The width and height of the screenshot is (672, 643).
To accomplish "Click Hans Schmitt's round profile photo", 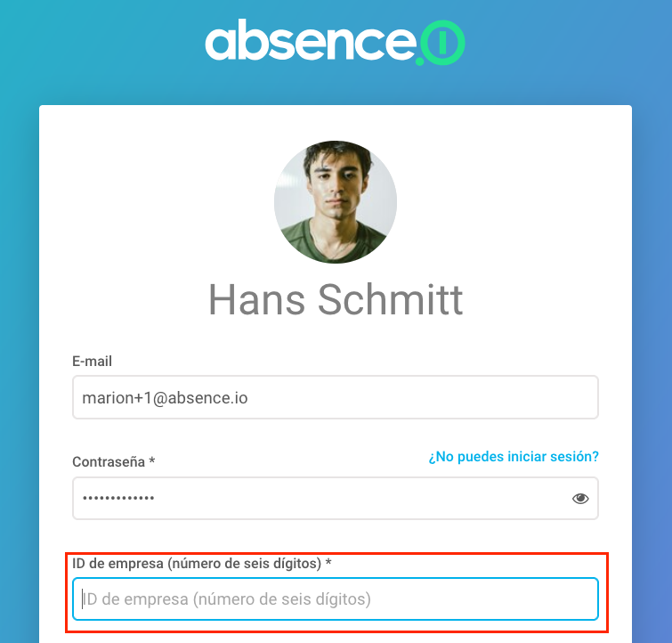I will (x=336, y=201).
